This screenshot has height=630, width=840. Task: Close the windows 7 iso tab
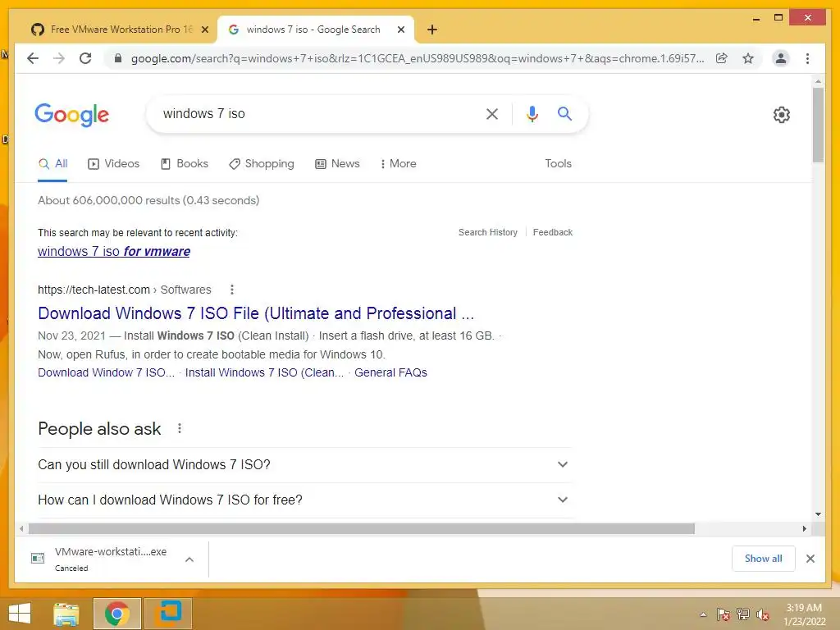[x=400, y=30]
